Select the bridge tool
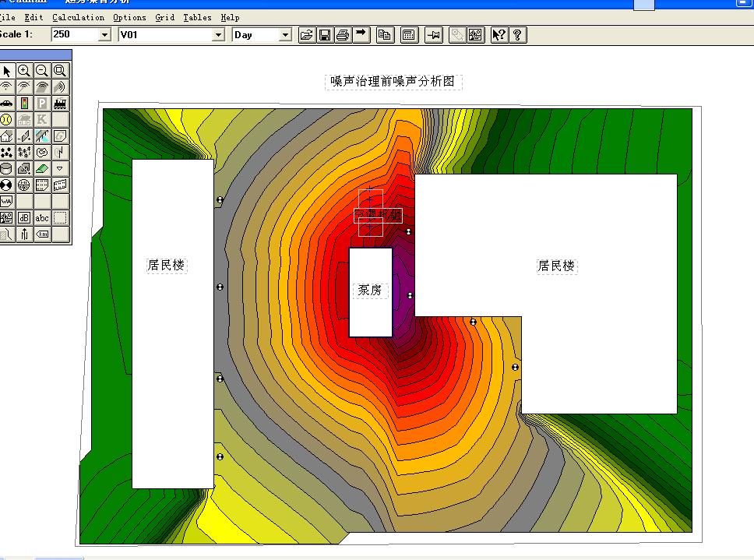Image resolution: width=754 pixels, height=560 pixels. coord(42,136)
